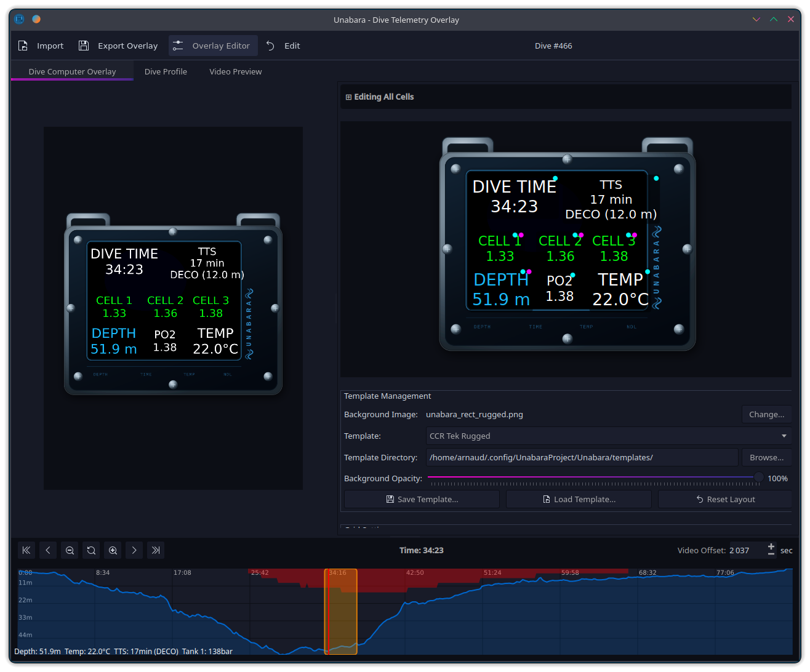Step the timeline backward one frame
Viewport: 810px width, 672px height.
coord(48,550)
